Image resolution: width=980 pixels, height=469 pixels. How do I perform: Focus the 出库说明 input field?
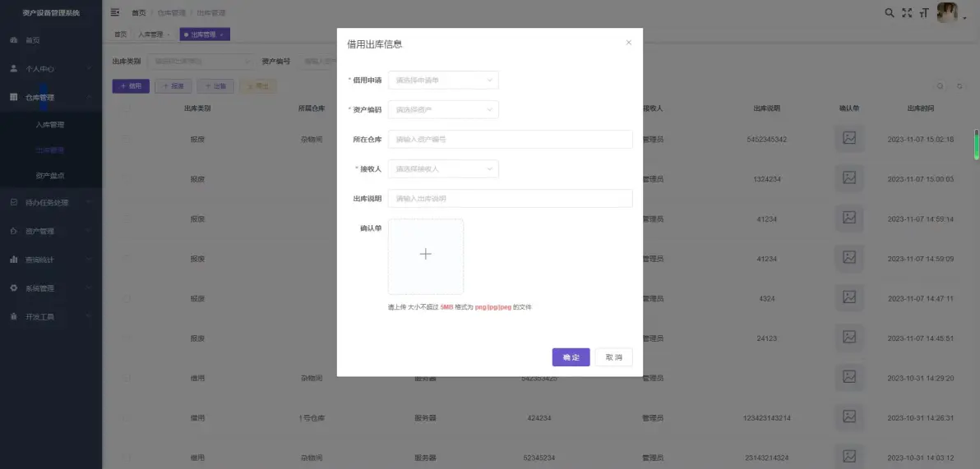tap(510, 199)
